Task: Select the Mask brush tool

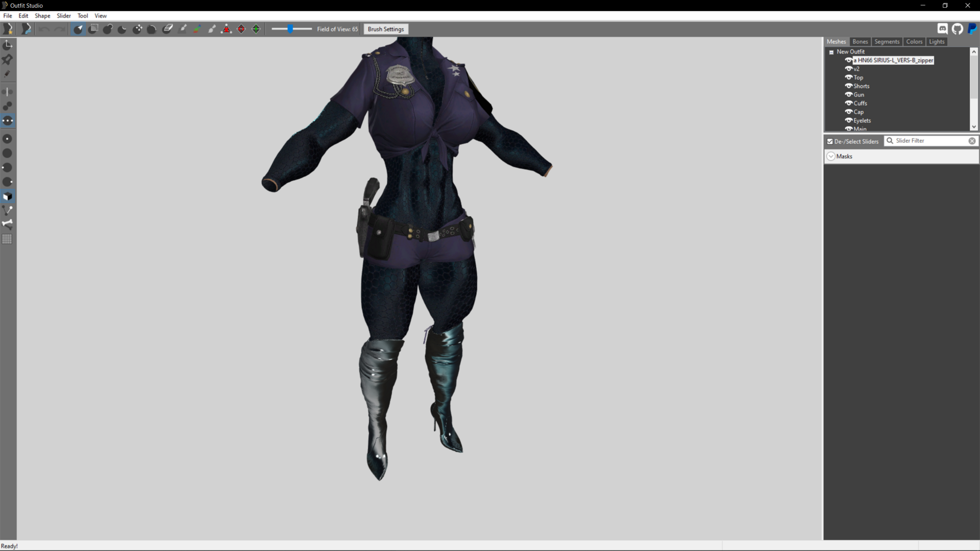Action: click(x=93, y=29)
